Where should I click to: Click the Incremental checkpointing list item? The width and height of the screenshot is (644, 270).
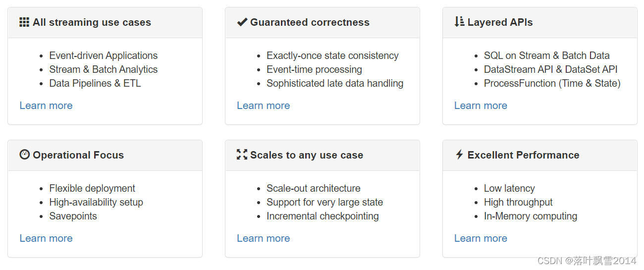coord(322,216)
